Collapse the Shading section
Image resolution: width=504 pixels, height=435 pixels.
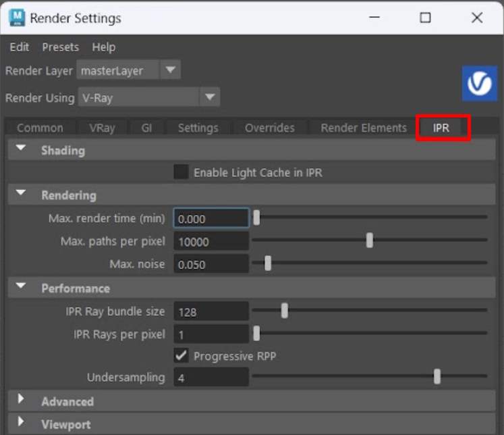click(21, 148)
